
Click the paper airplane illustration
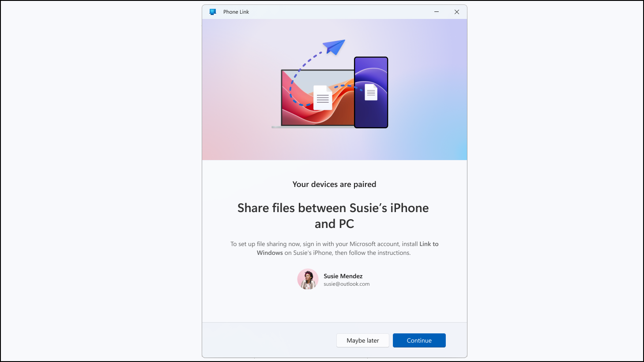(334, 47)
